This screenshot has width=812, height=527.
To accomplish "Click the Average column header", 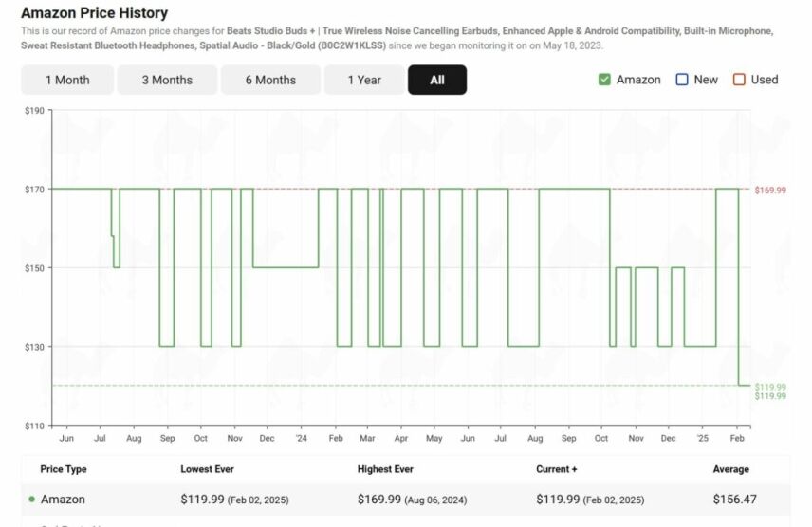I will 730,469.
